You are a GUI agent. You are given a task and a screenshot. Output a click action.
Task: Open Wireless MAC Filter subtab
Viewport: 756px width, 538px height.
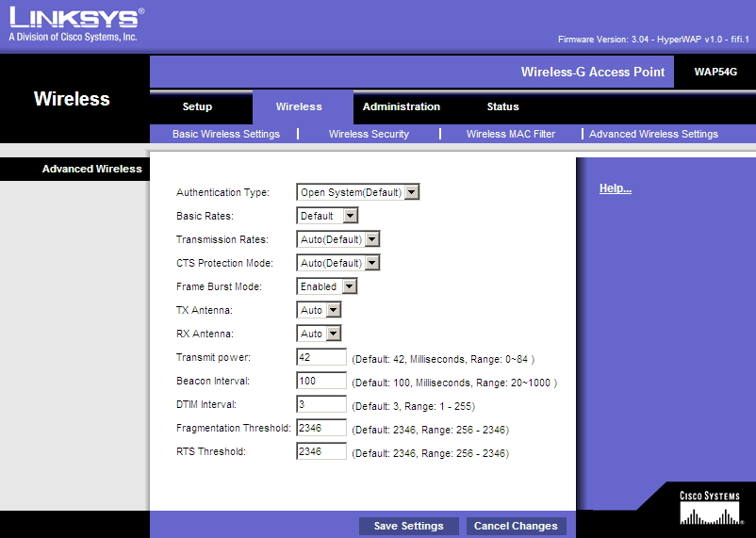point(511,134)
